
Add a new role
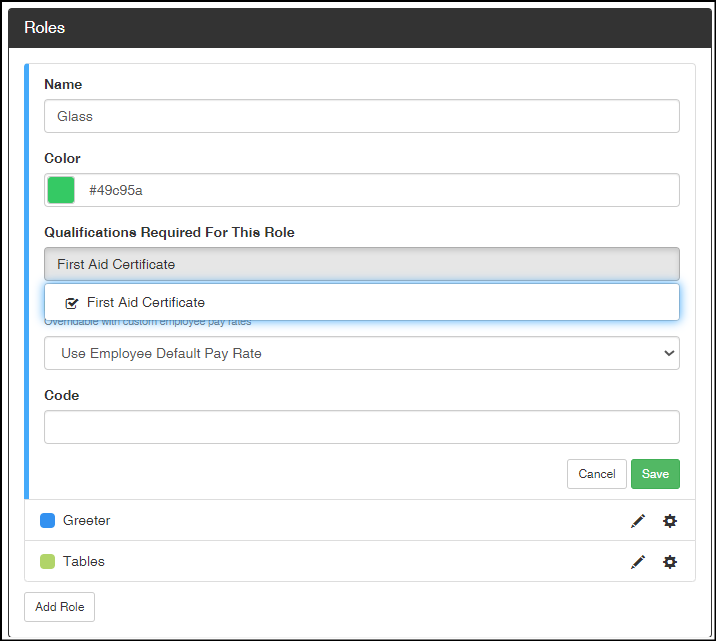59,607
